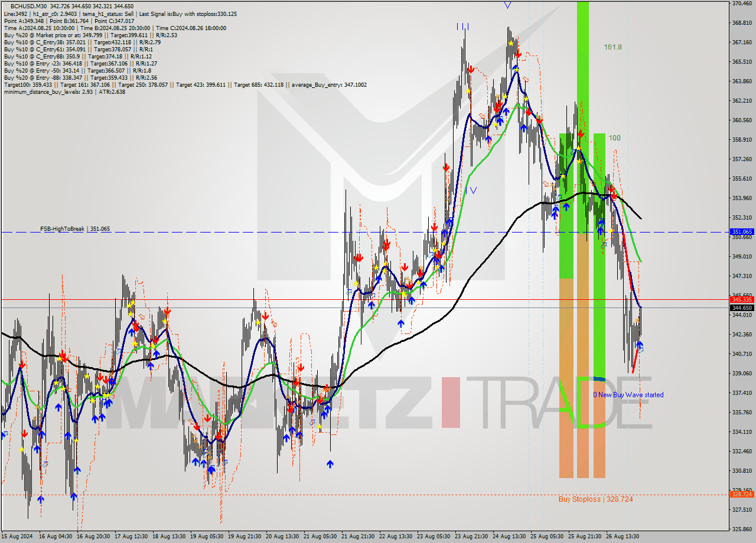Viewport: 756px width, 543px height.
Task: Click the 358.910 price axis label
Action: (742, 140)
